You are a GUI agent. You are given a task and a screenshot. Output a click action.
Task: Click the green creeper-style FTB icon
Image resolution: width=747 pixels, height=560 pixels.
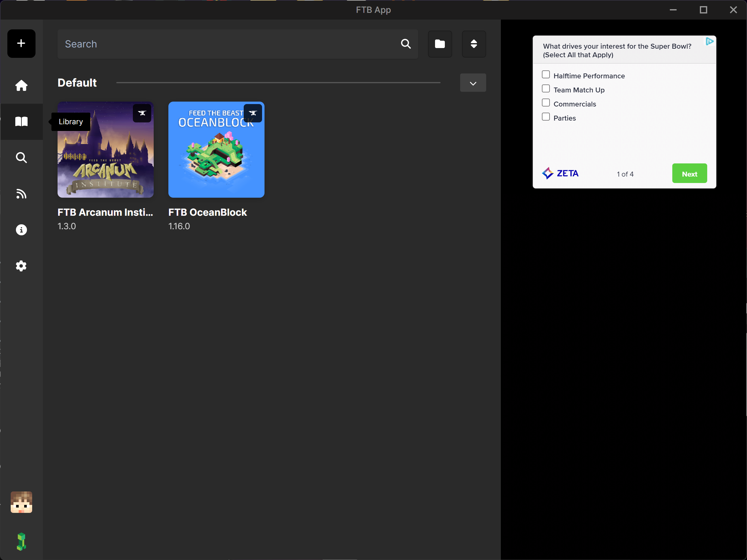click(x=21, y=541)
